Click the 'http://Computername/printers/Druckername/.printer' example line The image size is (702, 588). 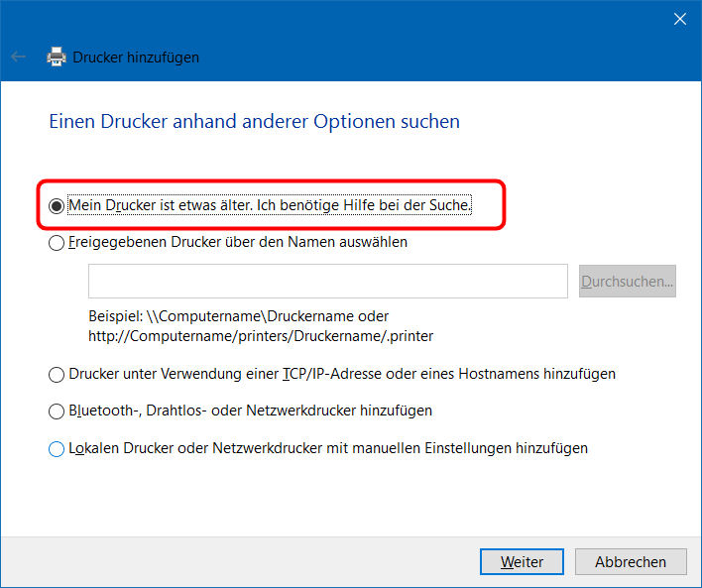(x=261, y=336)
